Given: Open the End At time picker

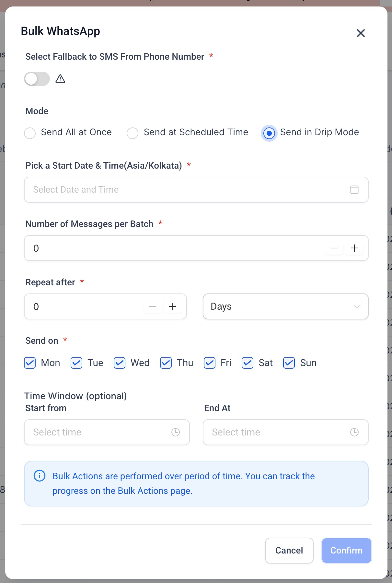Looking at the screenshot, I should [x=286, y=432].
